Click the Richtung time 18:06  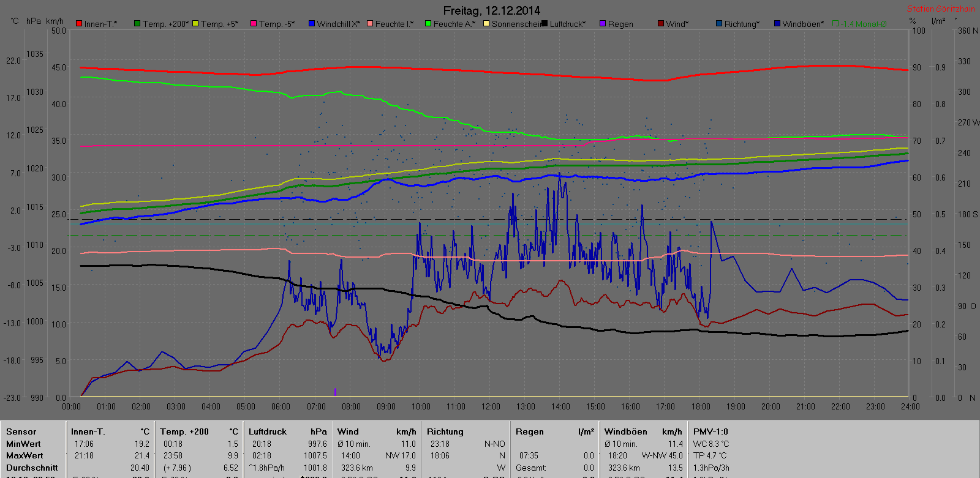(440, 455)
